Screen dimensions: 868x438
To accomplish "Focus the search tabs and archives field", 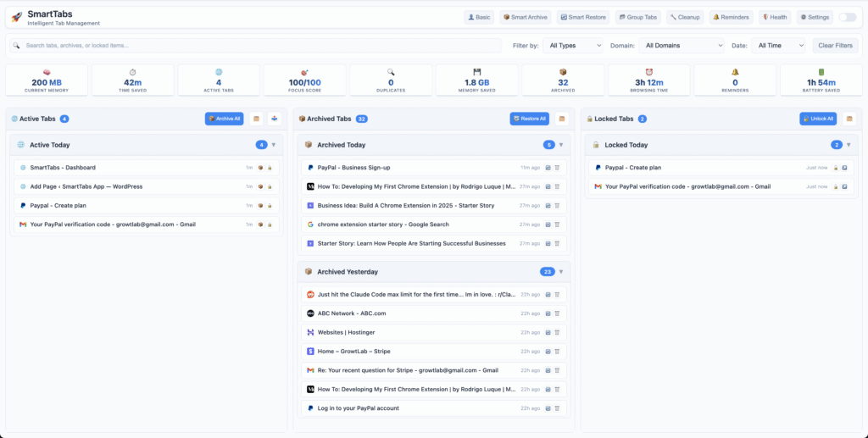I will pos(256,46).
